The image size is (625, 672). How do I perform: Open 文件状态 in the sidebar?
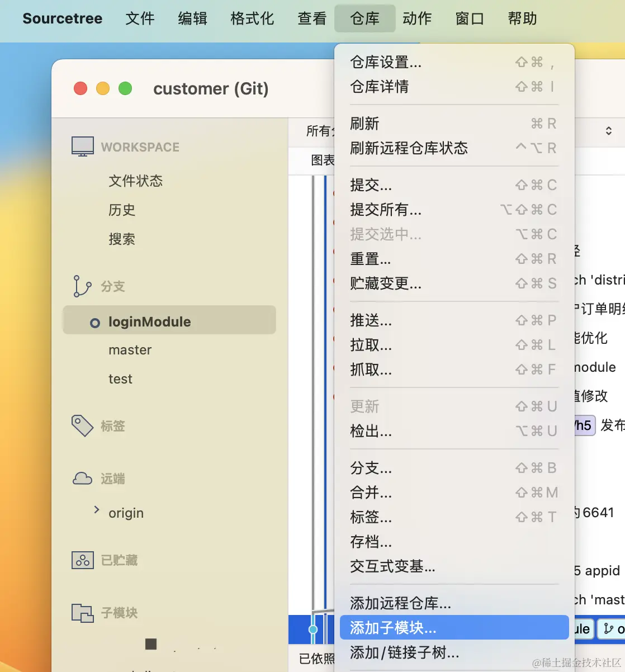click(x=135, y=181)
